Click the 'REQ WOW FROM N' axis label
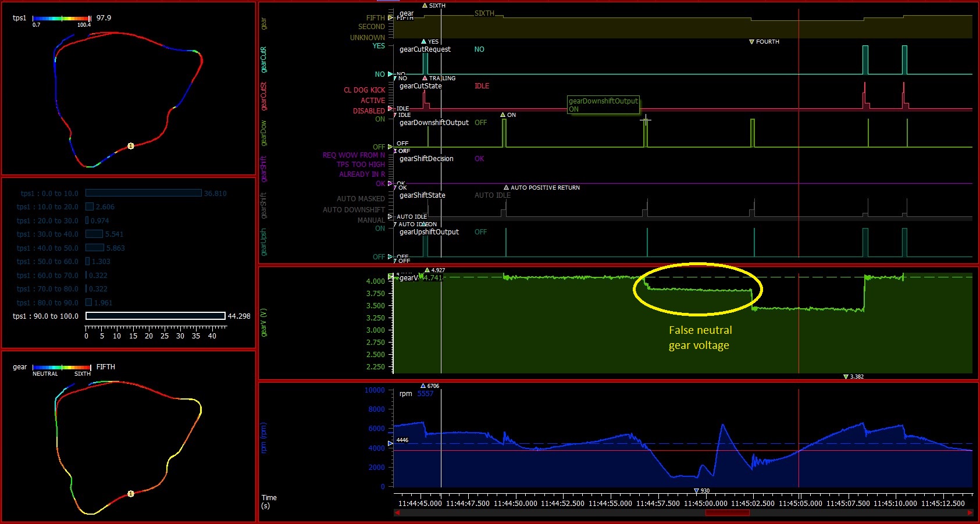The image size is (980, 524). 354,155
